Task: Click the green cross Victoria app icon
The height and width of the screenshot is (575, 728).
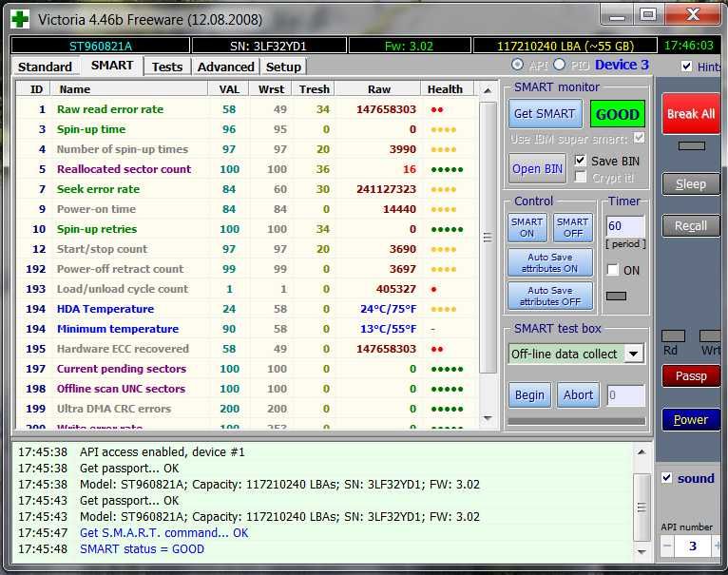Action: click(19, 20)
